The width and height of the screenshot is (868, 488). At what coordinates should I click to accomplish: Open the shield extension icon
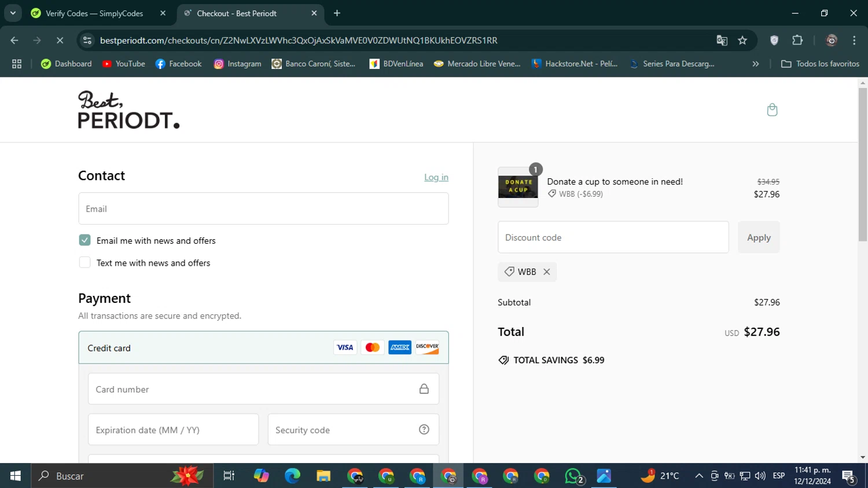click(x=774, y=41)
